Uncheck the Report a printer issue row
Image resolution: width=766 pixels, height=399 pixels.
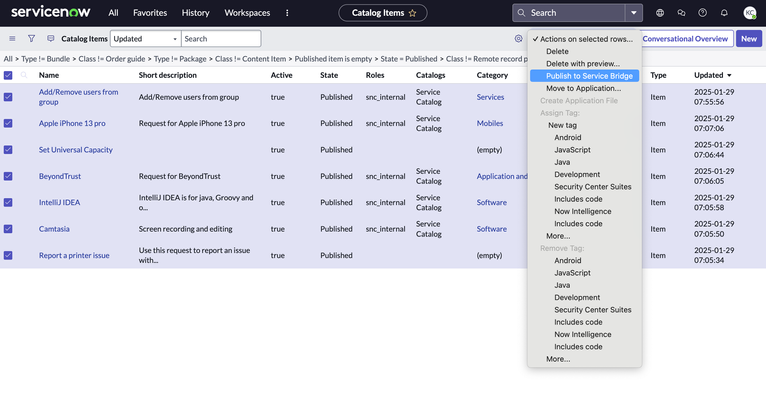(8, 255)
